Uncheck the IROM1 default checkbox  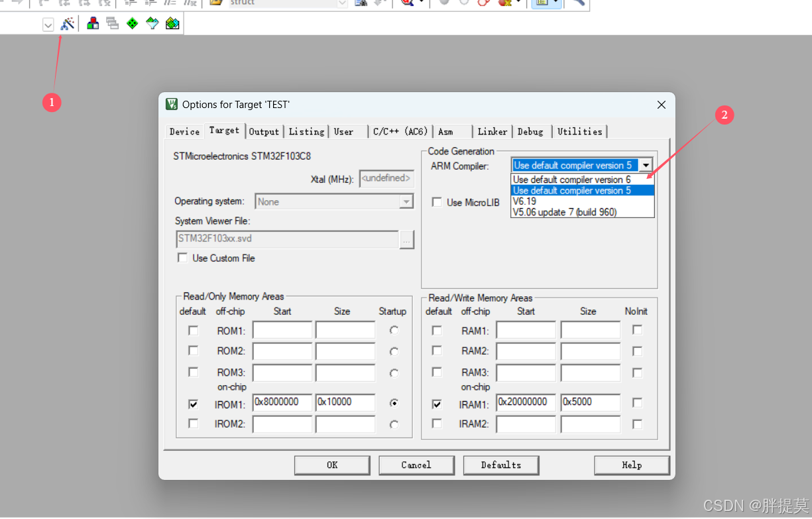193,404
